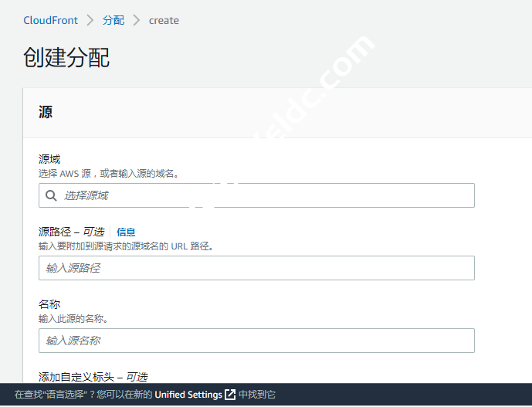
Task: Select the create breadcrumb item
Action: click(164, 20)
